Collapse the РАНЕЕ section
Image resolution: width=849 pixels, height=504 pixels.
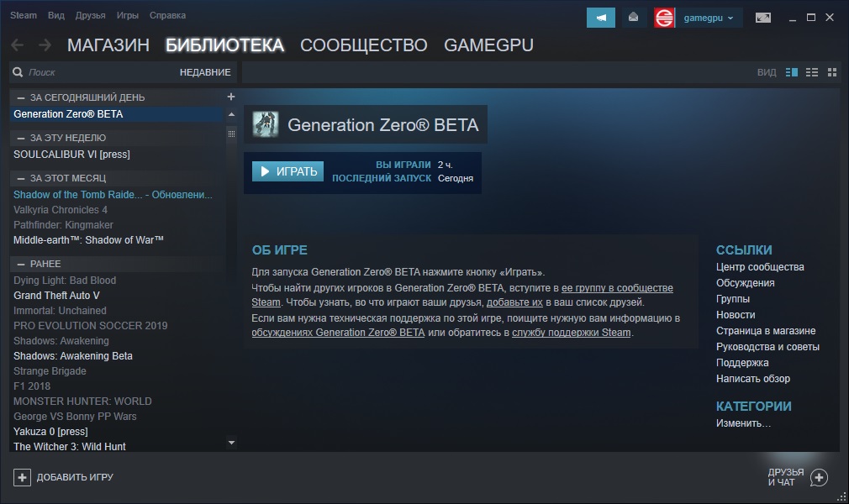click(20, 265)
